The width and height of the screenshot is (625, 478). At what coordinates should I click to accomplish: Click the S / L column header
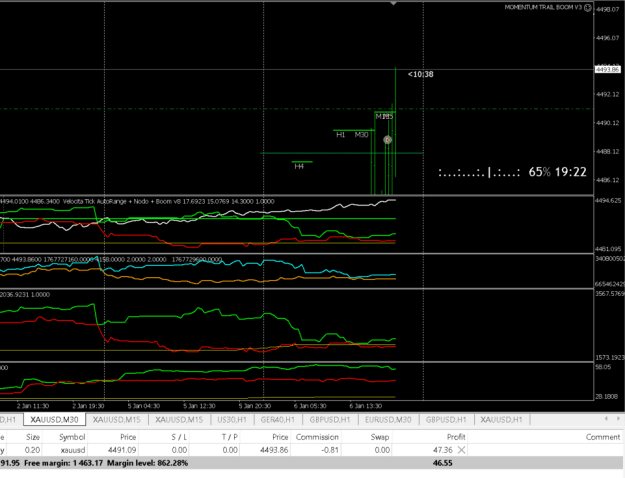coord(179,437)
